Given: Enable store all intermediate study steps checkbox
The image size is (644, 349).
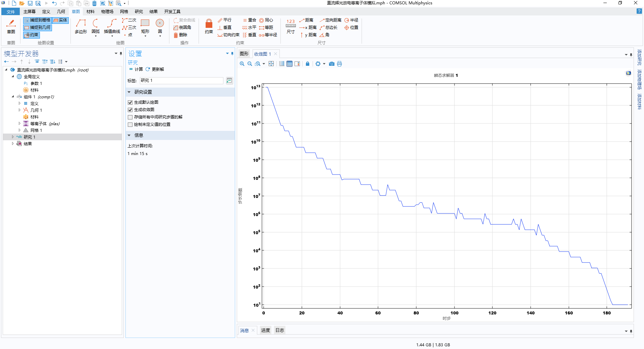Looking at the screenshot, I should point(130,117).
